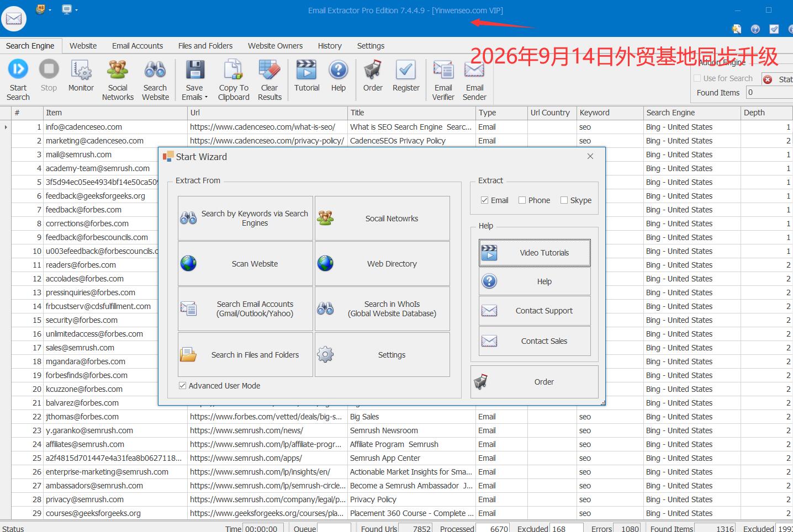Viewport: 793px width, 532px height.
Task: Toggle the Advanced User Mode checkbox
Action: coord(182,386)
